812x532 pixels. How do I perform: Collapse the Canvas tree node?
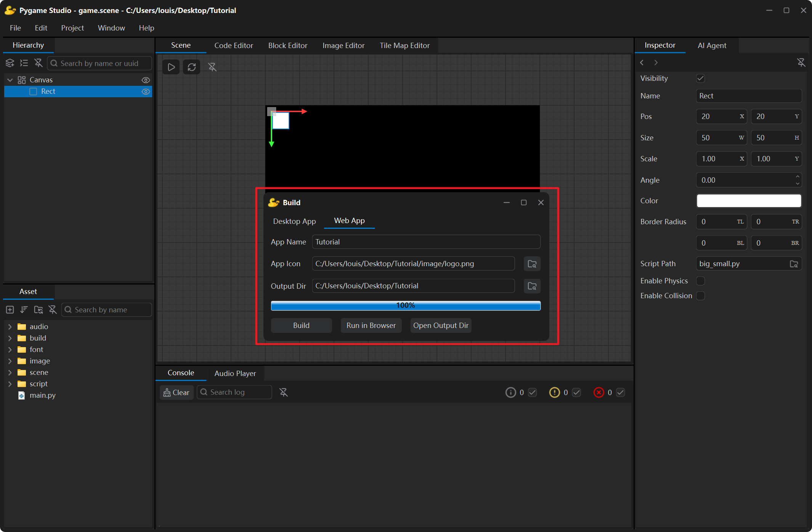pos(10,80)
